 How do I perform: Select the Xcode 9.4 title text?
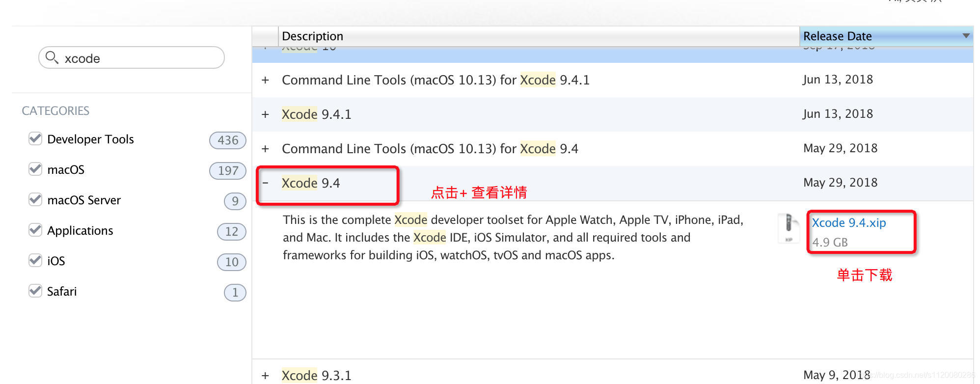(311, 183)
